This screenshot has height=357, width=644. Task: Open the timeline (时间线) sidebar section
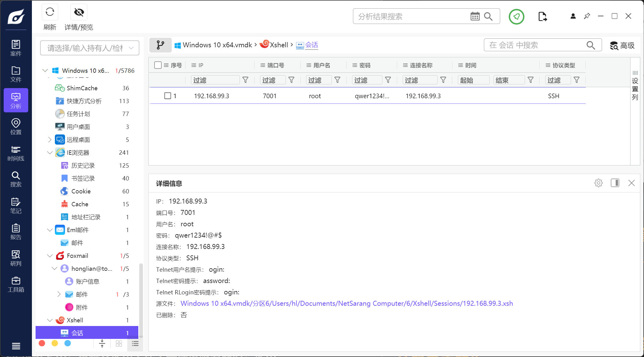point(16,153)
